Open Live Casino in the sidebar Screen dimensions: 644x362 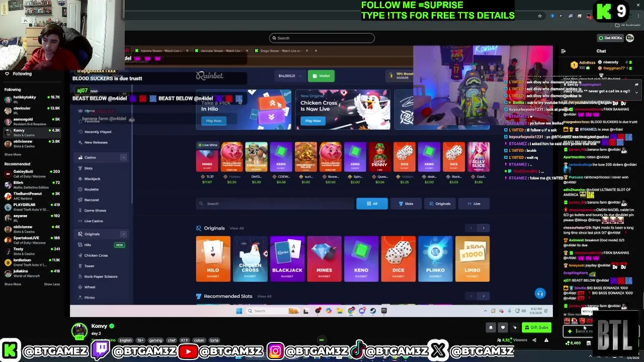click(94, 221)
